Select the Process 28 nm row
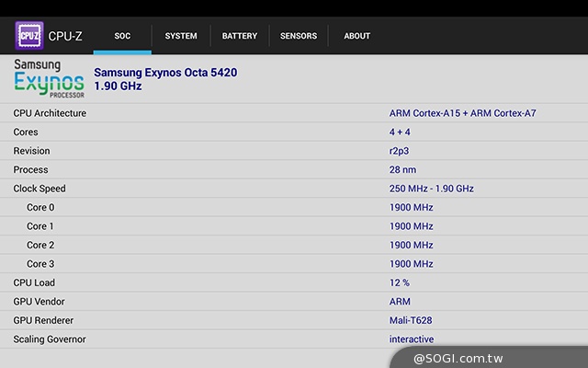The height and width of the screenshot is (368, 588). pos(294,169)
